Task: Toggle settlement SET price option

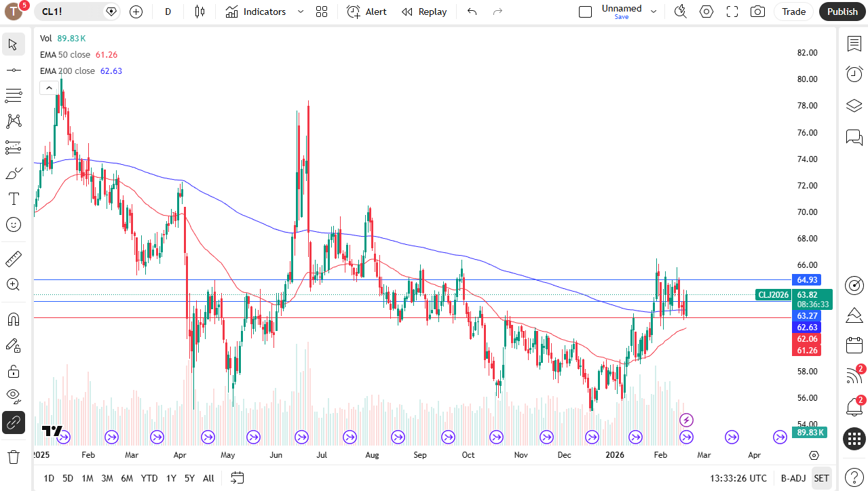Action: coord(821,478)
